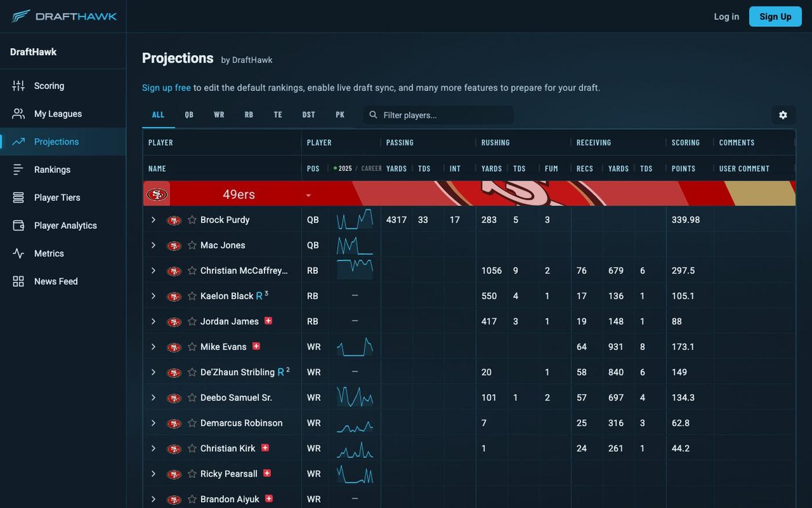Click Deebo Samuel Sr.'s sparkline chart
The width and height of the screenshot is (812, 508).
pyautogui.click(x=355, y=397)
